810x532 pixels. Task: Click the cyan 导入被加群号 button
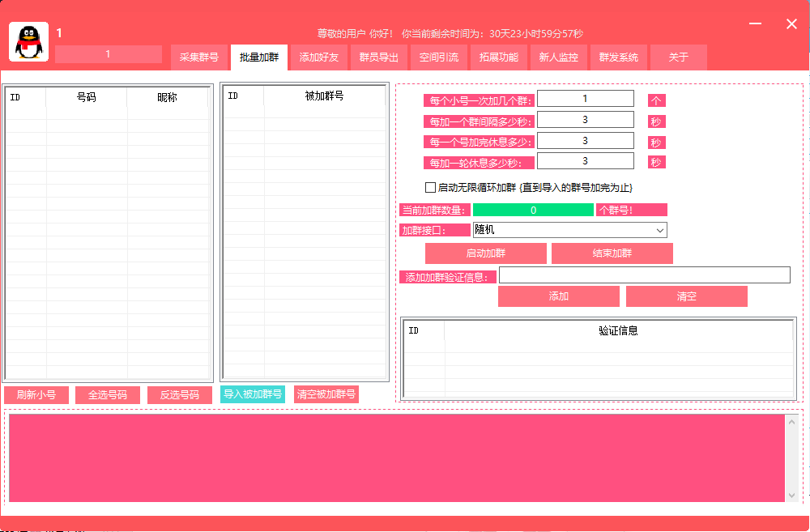(253, 394)
